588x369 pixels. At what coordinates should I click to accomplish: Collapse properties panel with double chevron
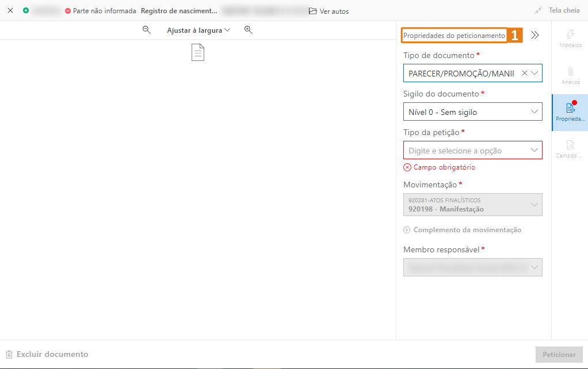coord(535,35)
